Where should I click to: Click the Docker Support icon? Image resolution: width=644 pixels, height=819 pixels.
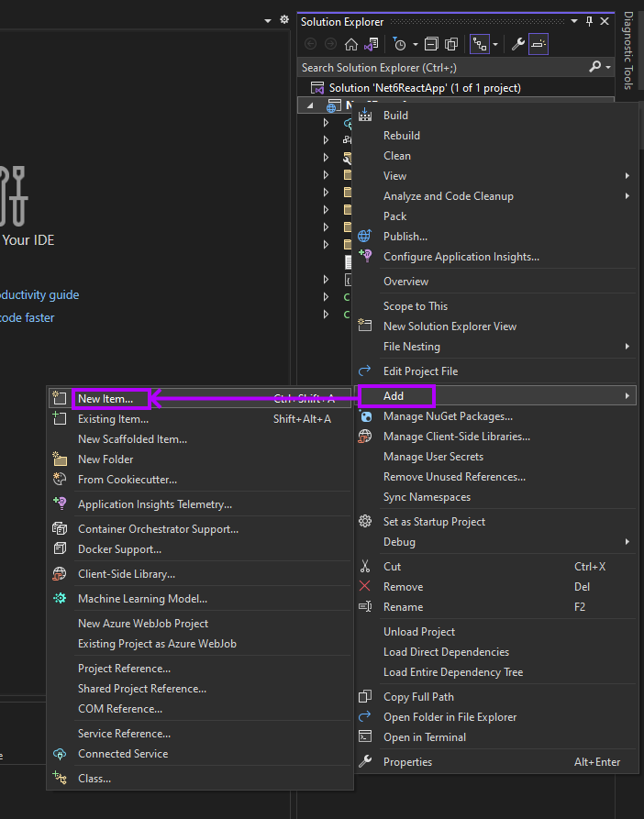point(60,549)
